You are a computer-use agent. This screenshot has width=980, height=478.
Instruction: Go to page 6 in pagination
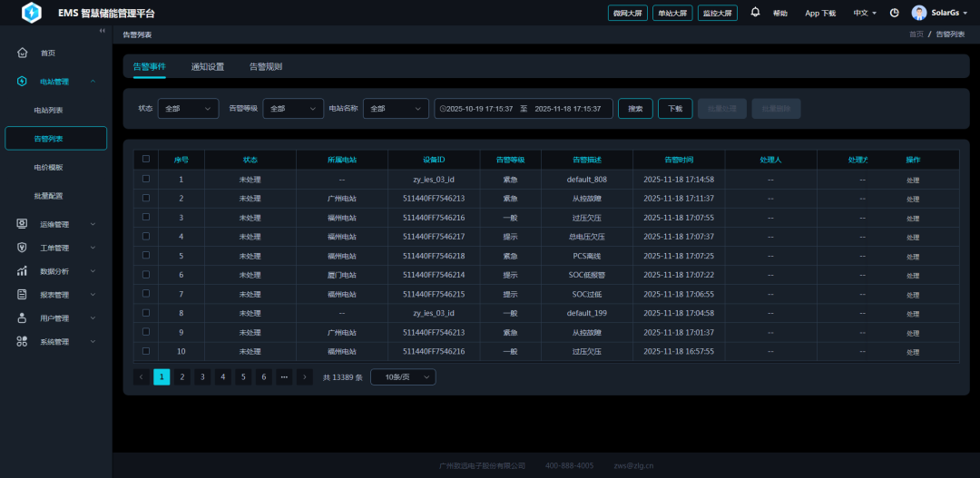(264, 376)
